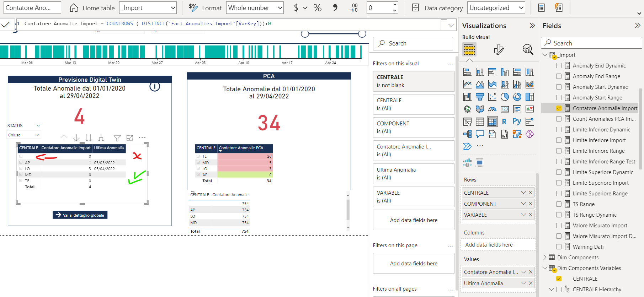Select the Python visual icon
Image resolution: width=644 pixels, height=297 pixels.
[x=517, y=122]
